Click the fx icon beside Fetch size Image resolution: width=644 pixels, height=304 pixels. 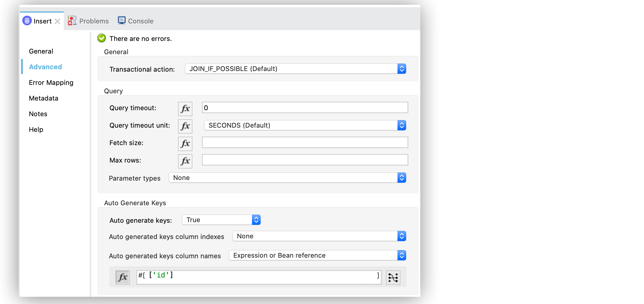tap(185, 144)
